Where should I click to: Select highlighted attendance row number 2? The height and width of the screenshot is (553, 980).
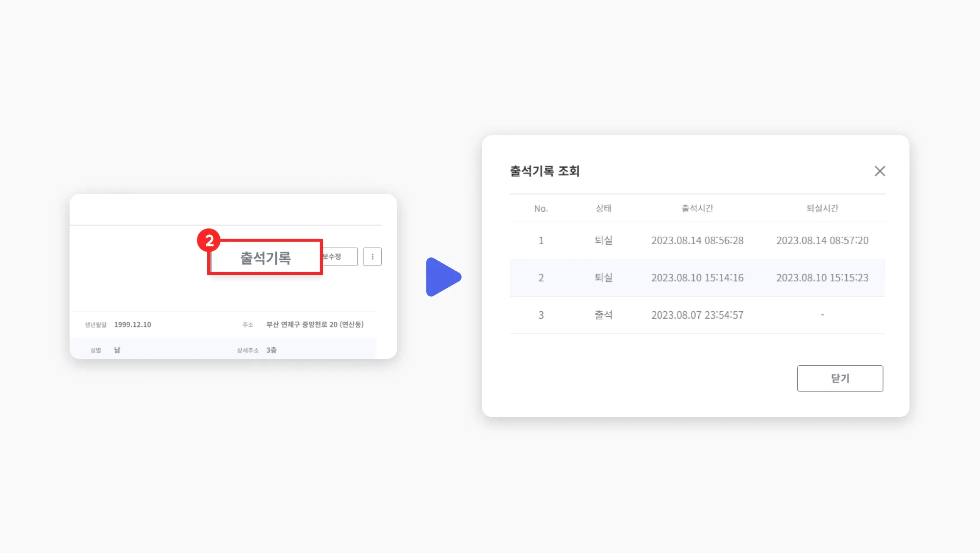(x=541, y=278)
